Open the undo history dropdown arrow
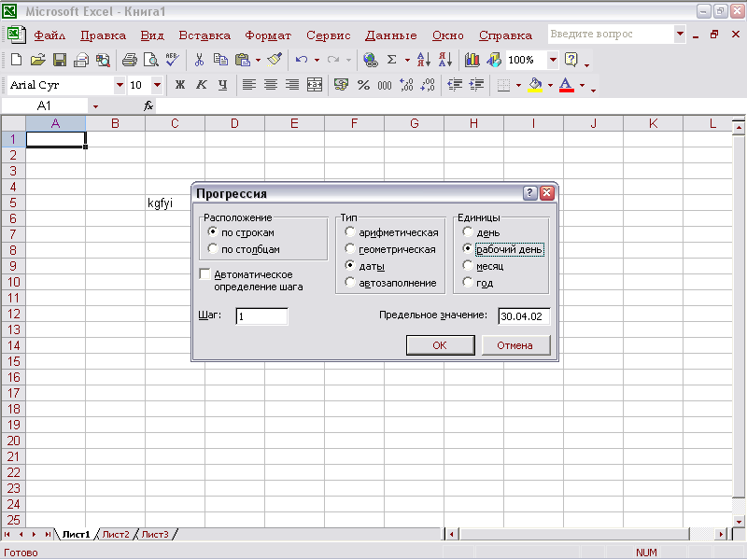The image size is (747, 560). [317, 60]
